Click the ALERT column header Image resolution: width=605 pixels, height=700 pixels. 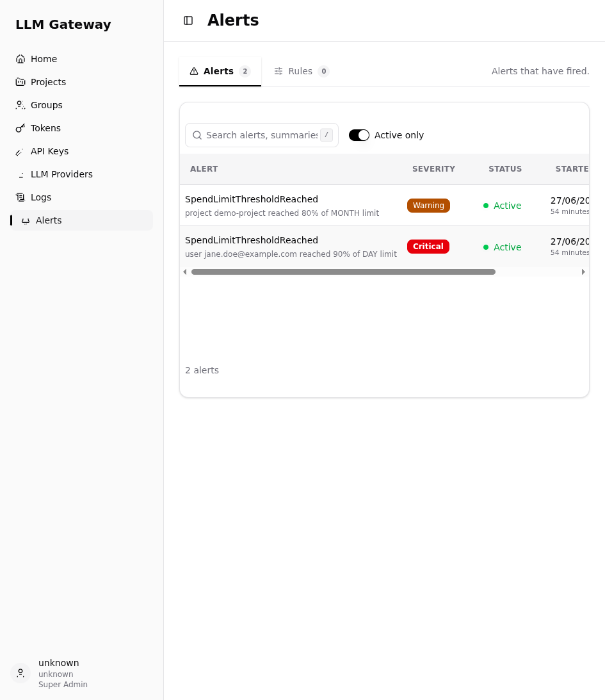pyautogui.click(x=204, y=169)
